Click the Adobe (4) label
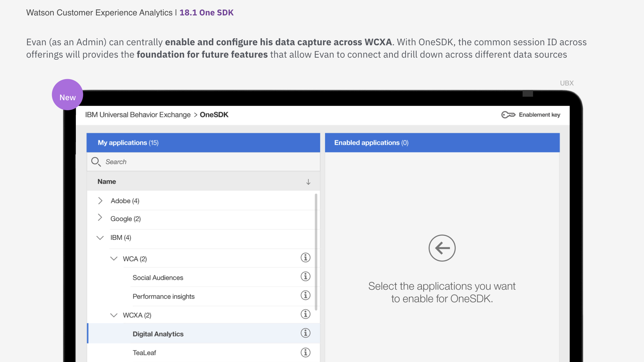 click(x=125, y=201)
